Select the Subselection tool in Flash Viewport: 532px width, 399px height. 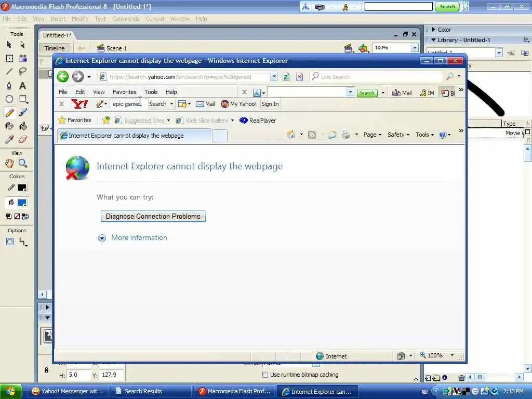[x=23, y=45]
